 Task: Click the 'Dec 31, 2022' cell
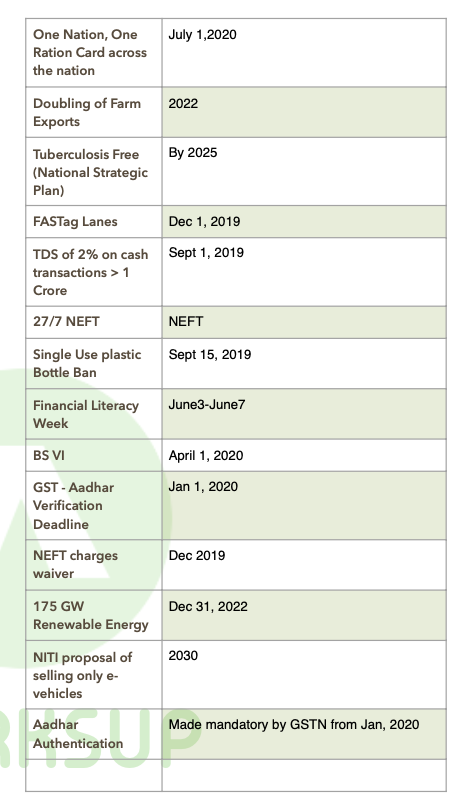[304, 615]
